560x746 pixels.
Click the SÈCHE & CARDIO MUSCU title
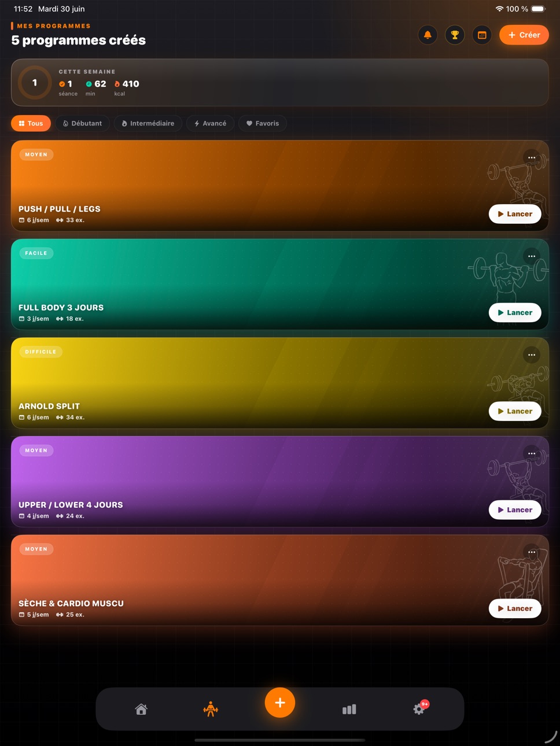(x=71, y=603)
